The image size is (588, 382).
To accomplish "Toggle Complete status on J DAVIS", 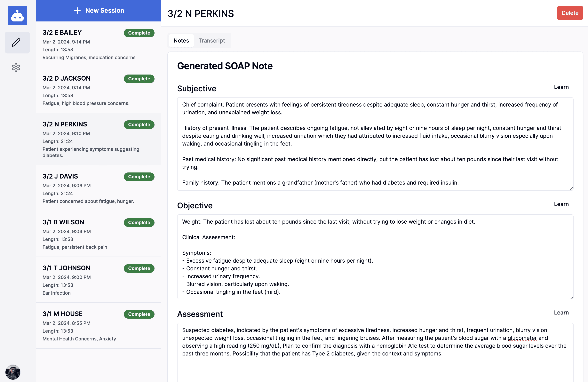I will click(x=139, y=176).
